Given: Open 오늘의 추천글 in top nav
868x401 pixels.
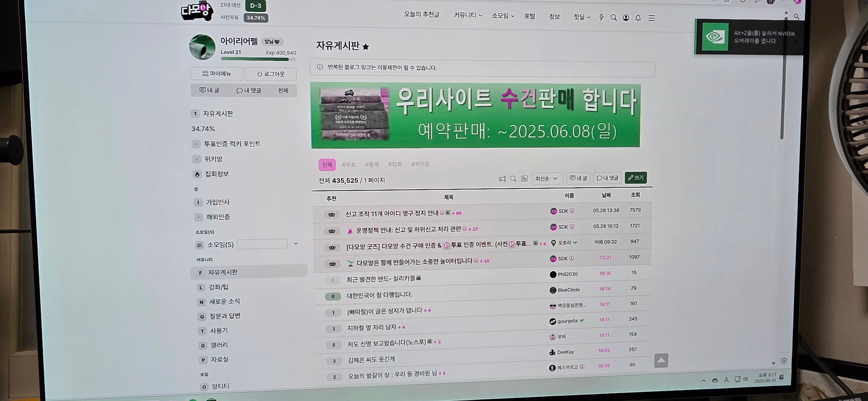Looking at the screenshot, I should [422, 15].
